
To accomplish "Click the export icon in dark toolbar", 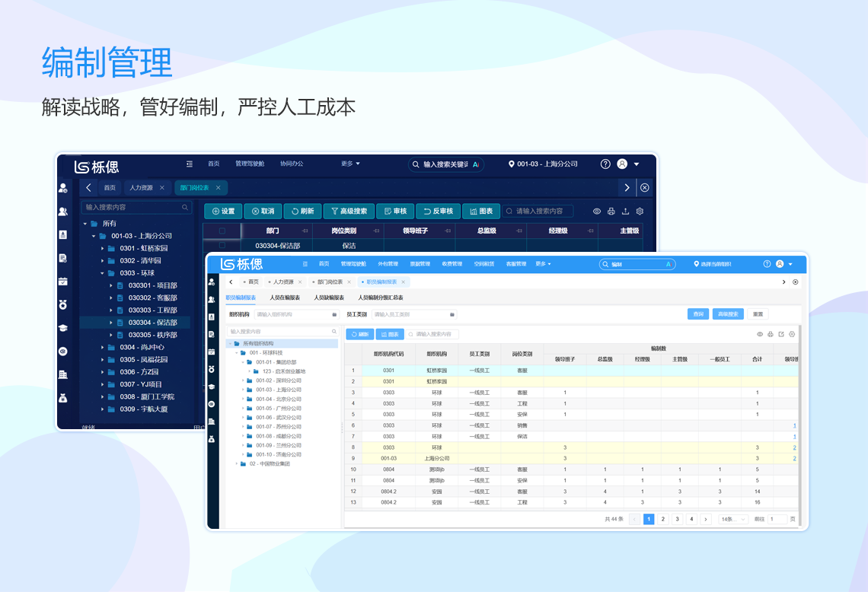I will (625, 212).
